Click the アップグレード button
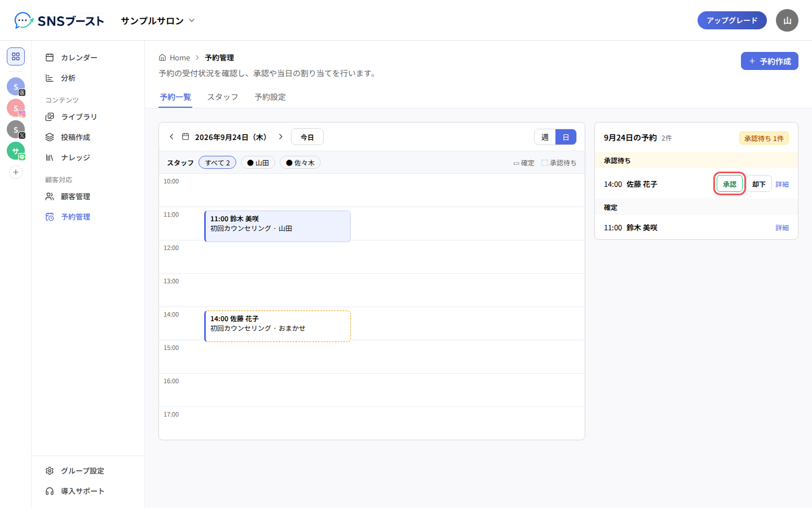812x508 pixels. (732, 20)
